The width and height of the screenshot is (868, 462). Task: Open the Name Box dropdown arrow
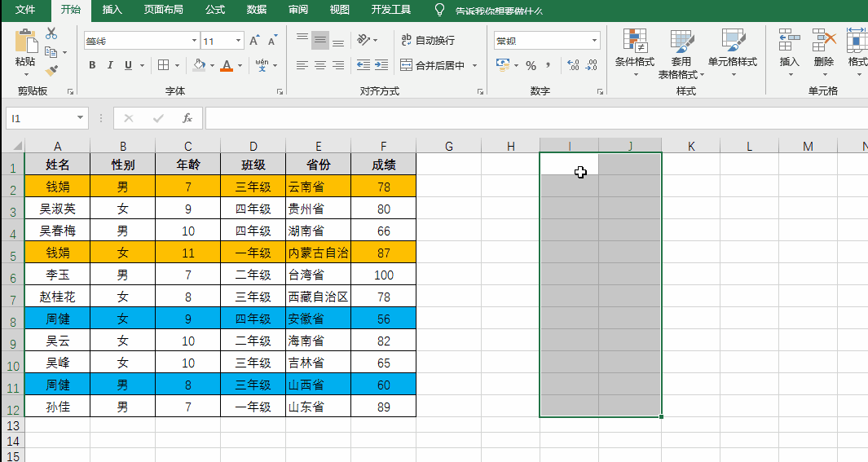(x=80, y=118)
